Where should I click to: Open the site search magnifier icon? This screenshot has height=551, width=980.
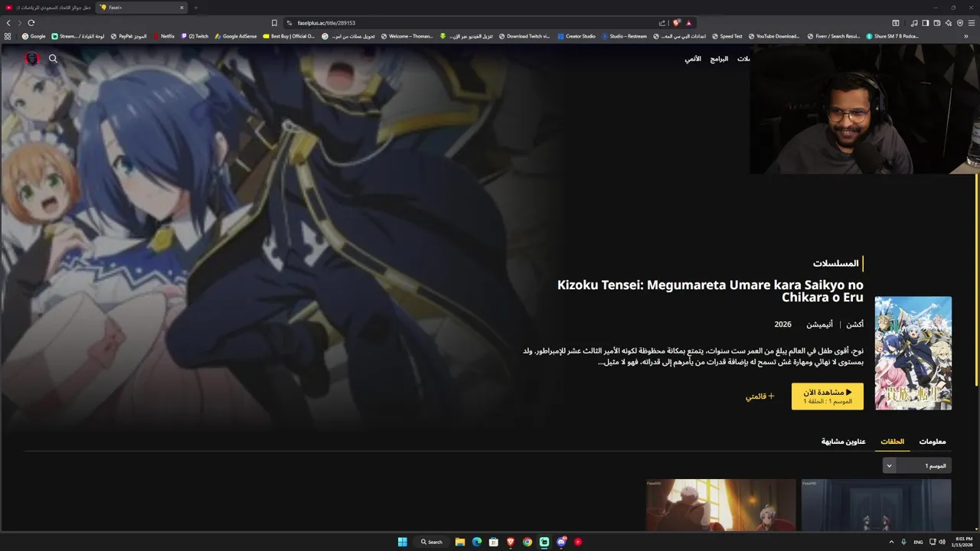(x=53, y=58)
